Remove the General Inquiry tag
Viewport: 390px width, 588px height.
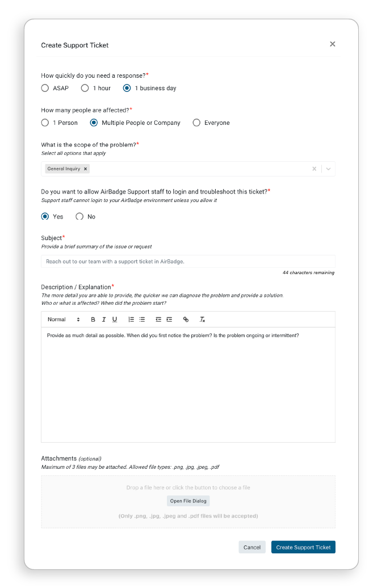click(x=85, y=169)
